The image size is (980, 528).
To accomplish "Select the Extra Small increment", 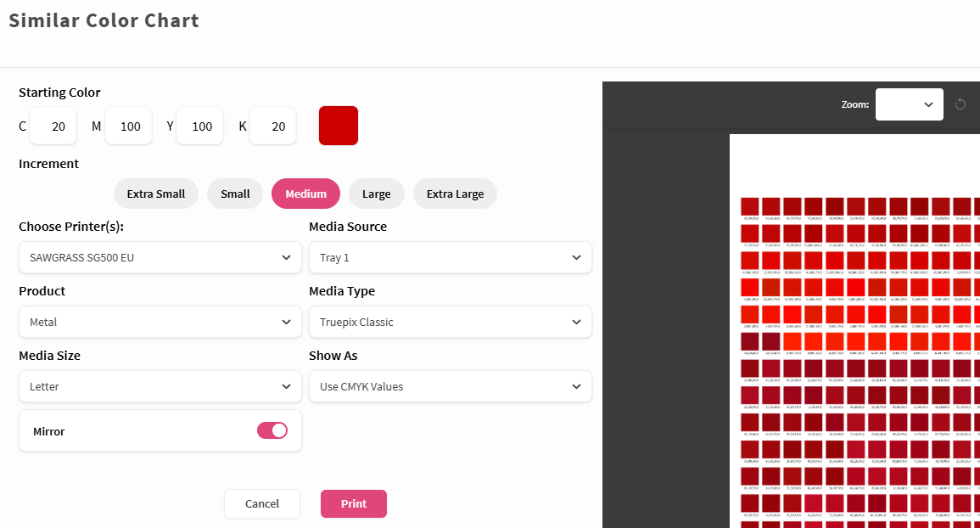I will point(155,194).
